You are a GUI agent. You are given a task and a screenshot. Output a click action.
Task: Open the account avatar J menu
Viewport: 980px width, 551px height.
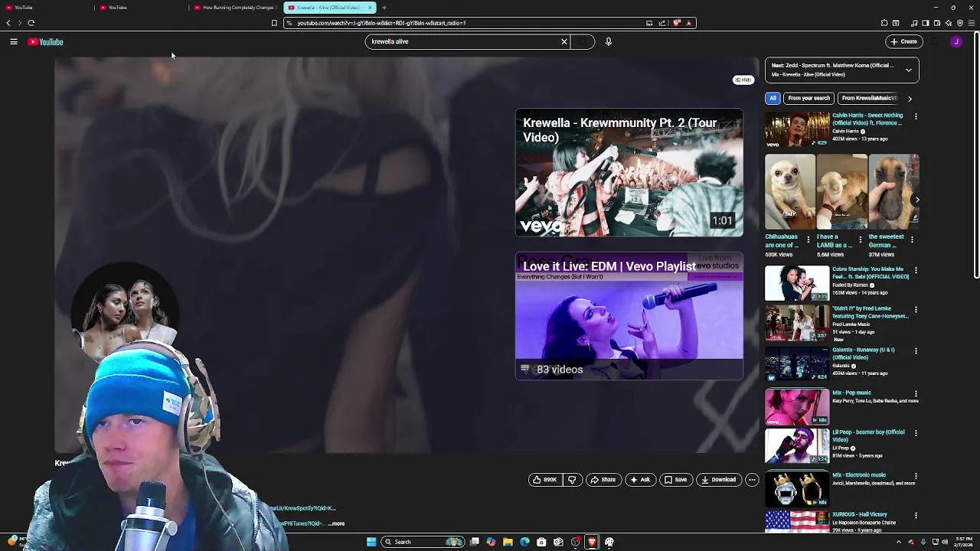coord(956,42)
